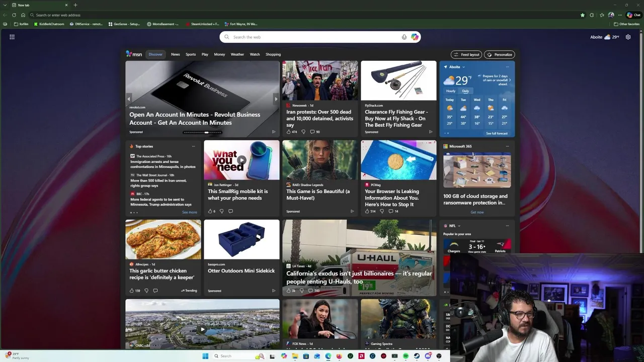Open California's exodus U-Haul article

pos(359,278)
